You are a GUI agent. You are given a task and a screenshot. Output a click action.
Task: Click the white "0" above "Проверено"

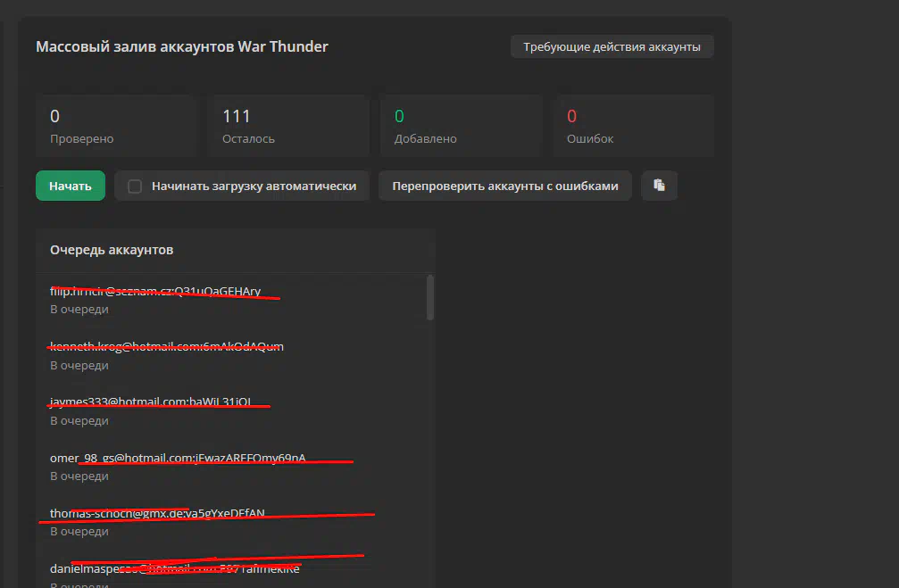coord(54,116)
